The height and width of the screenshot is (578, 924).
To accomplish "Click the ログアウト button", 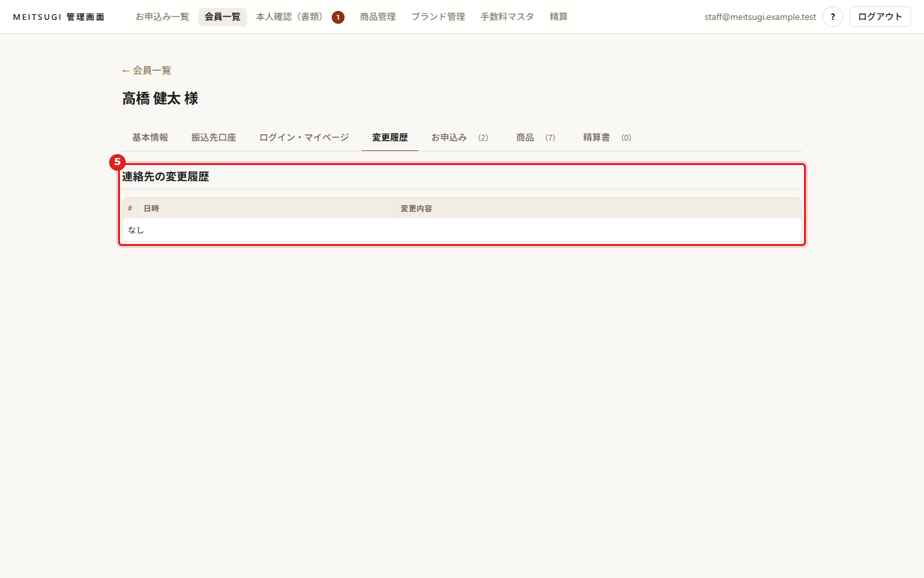I will click(880, 17).
